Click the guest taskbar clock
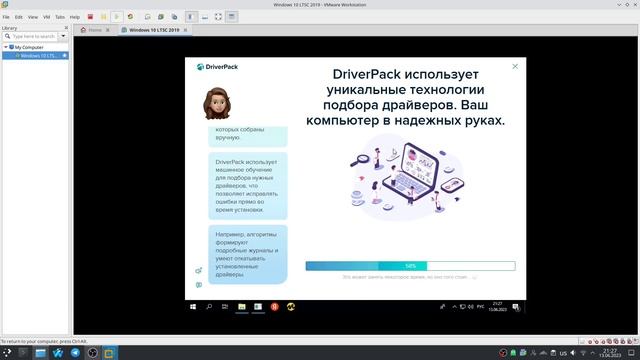The width and height of the screenshot is (640, 360). pyautogui.click(x=498, y=307)
